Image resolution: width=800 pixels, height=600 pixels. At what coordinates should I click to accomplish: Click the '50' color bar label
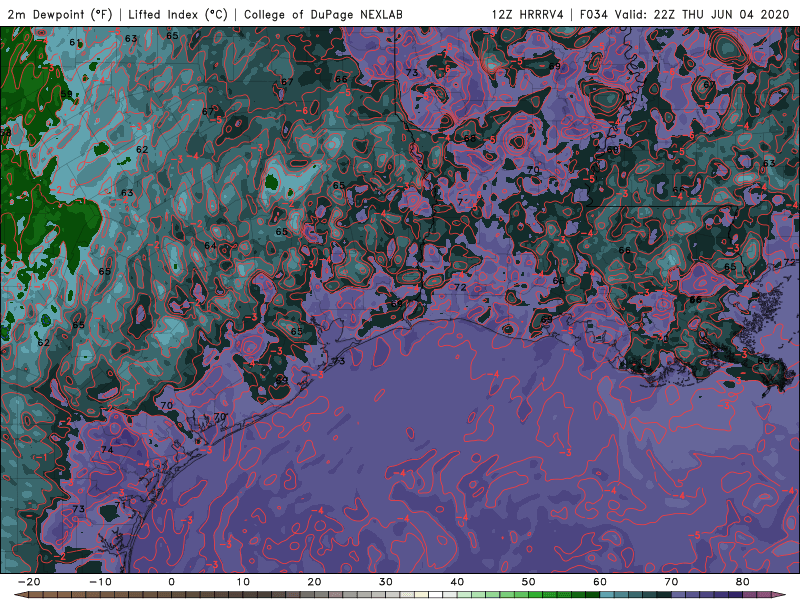pos(529,582)
